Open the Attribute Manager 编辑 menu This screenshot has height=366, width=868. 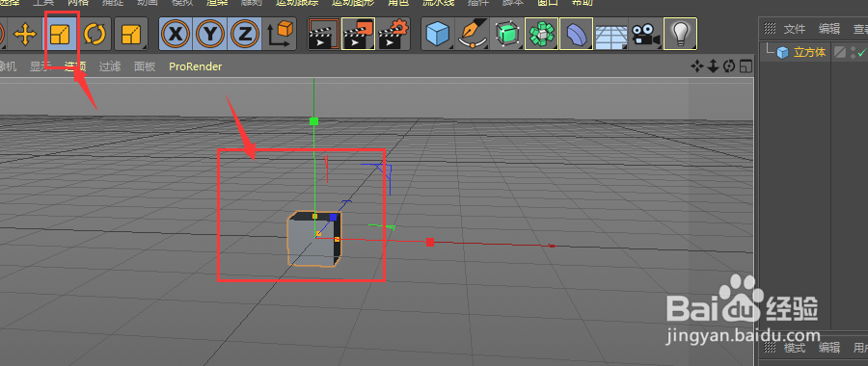pyautogui.click(x=829, y=348)
